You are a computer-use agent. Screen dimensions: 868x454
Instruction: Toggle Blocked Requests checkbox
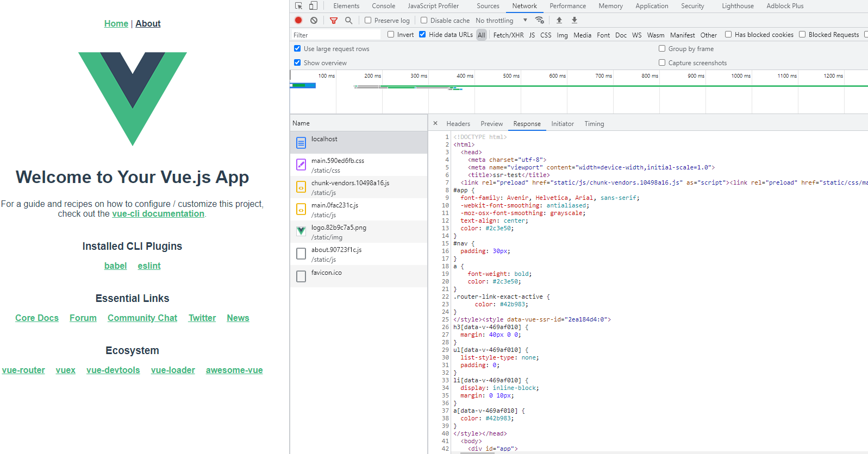pos(802,34)
